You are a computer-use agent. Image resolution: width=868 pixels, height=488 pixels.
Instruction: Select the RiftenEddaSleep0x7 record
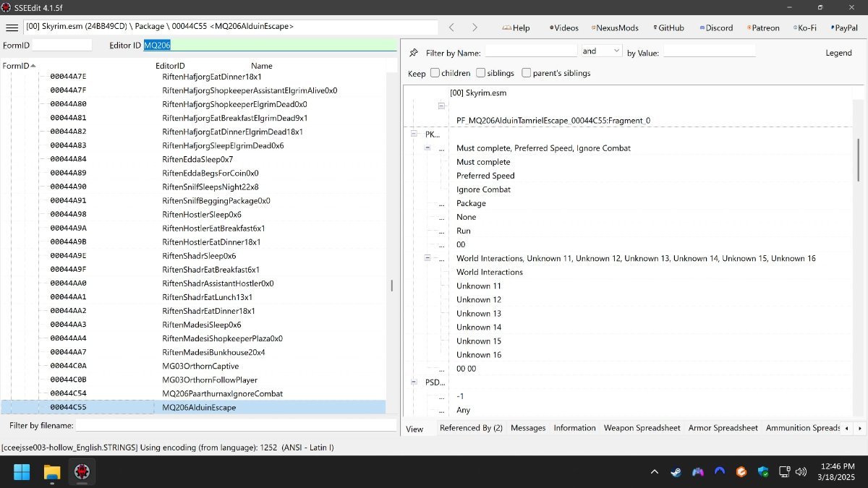(193, 159)
